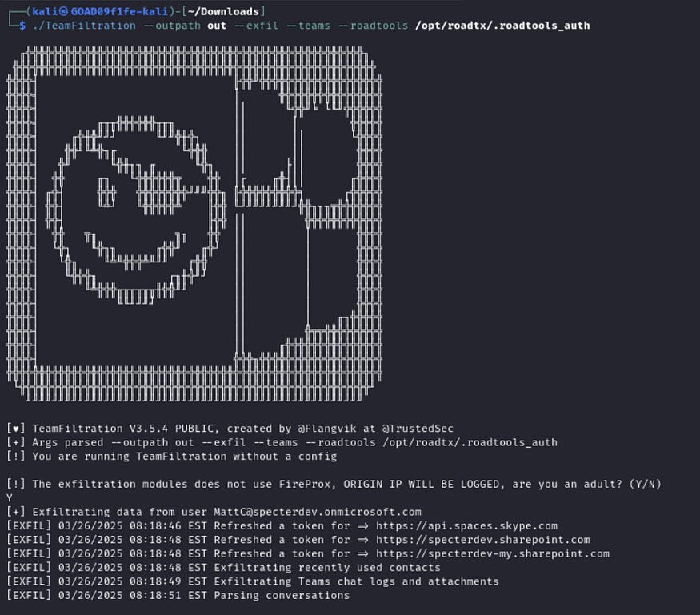Screen dimensions: 700x615
Task: Click the "08:18:51" timestamp
Action: [155, 595]
